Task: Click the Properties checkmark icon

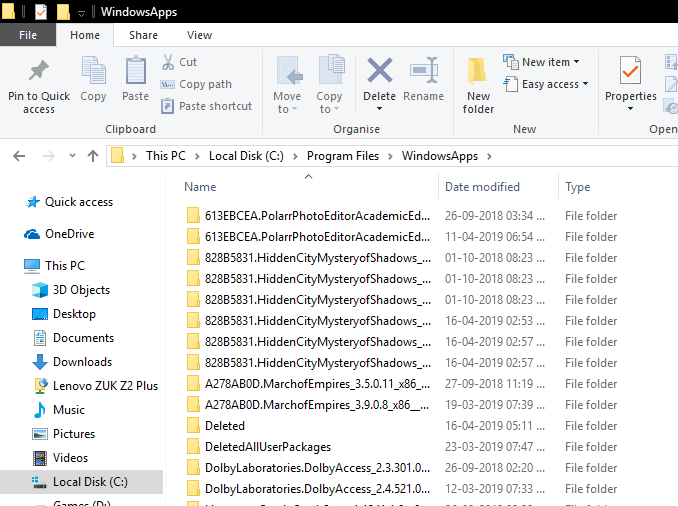Action: [630, 70]
